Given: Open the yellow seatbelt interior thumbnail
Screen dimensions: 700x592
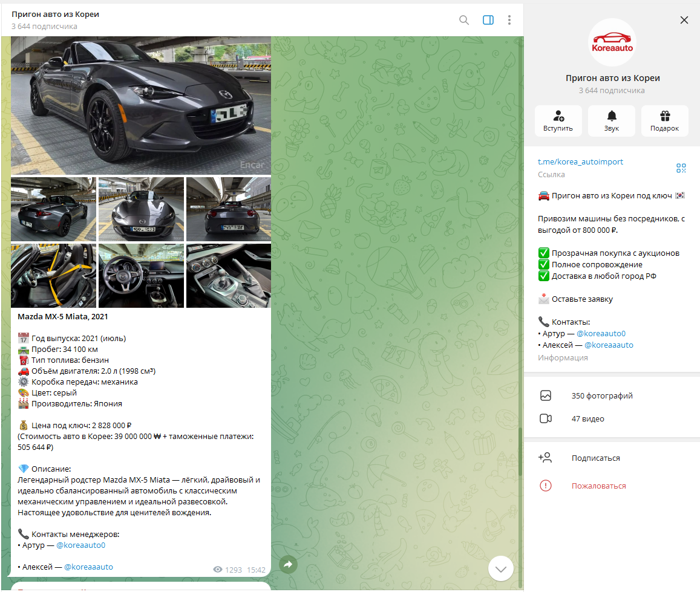Looking at the screenshot, I should pos(53,276).
